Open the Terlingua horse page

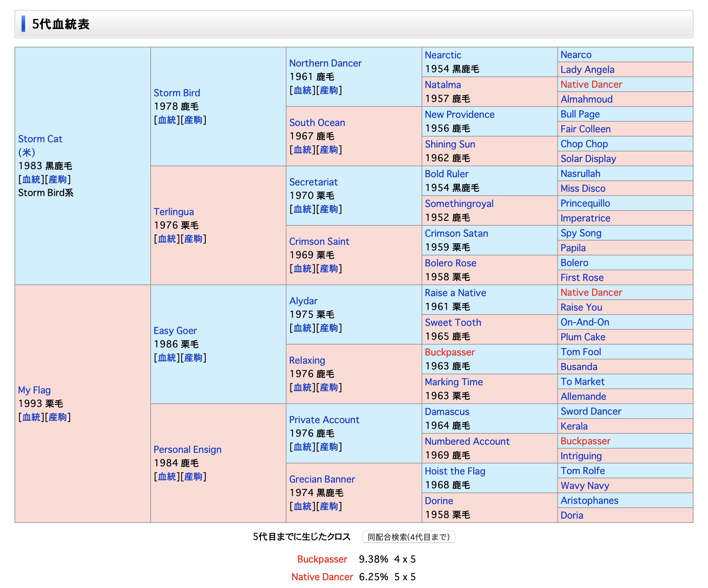[x=174, y=212]
